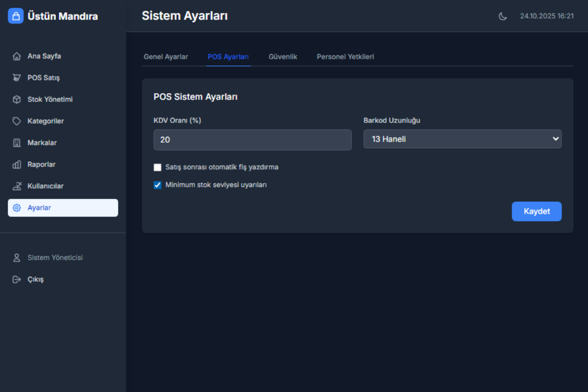The width and height of the screenshot is (588, 392).
Task: Toggle dark mode with the moon icon
Action: [x=503, y=16]
